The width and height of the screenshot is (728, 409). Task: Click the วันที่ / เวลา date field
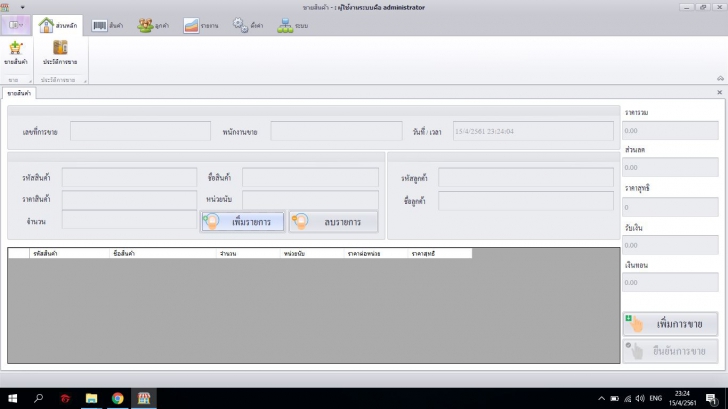pos(533,131)
